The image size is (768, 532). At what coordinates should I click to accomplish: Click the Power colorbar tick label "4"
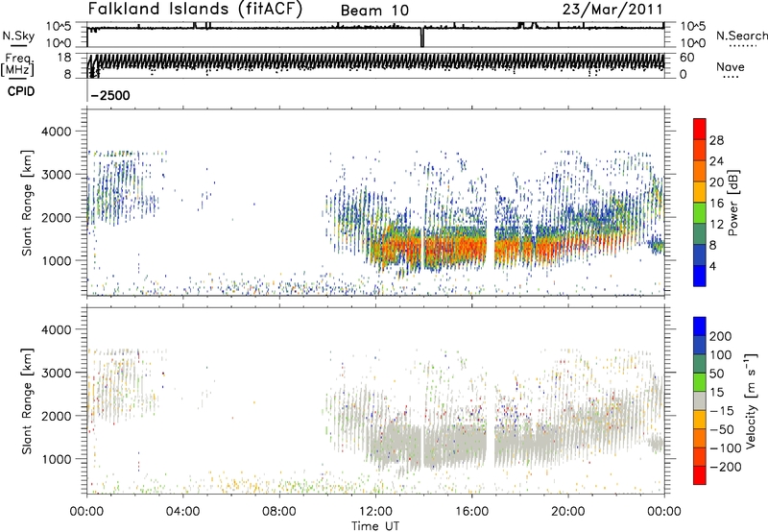click(713, 267)
